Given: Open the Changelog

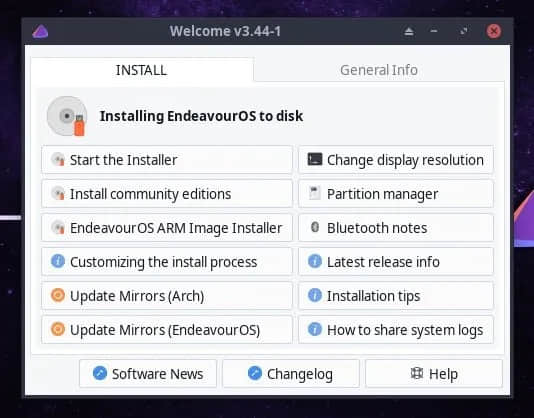Looking at the screenshot, I should point(290,374).
